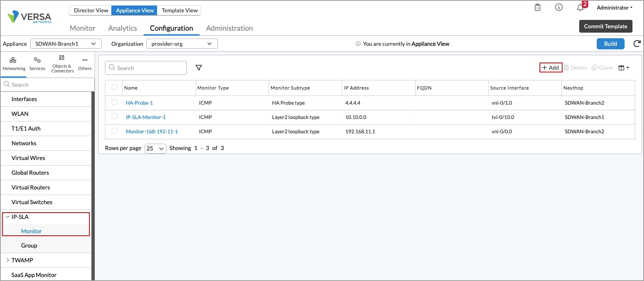Open the Rows per page dropdown

[x=155, y=148]
